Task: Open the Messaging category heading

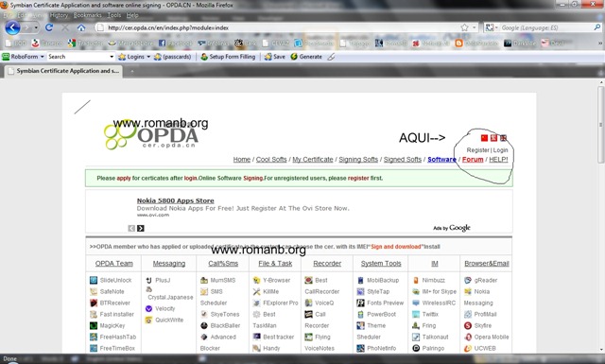Action: click(x=169, y=263)
